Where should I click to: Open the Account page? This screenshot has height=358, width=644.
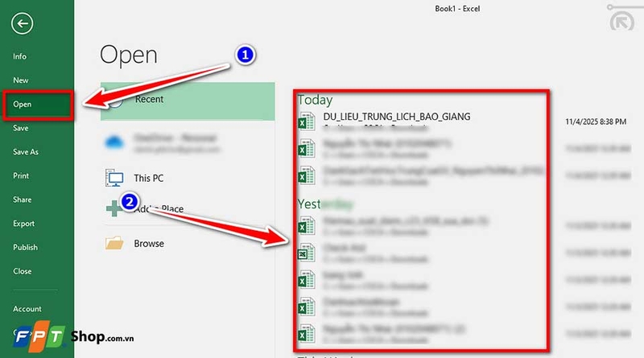27,309
